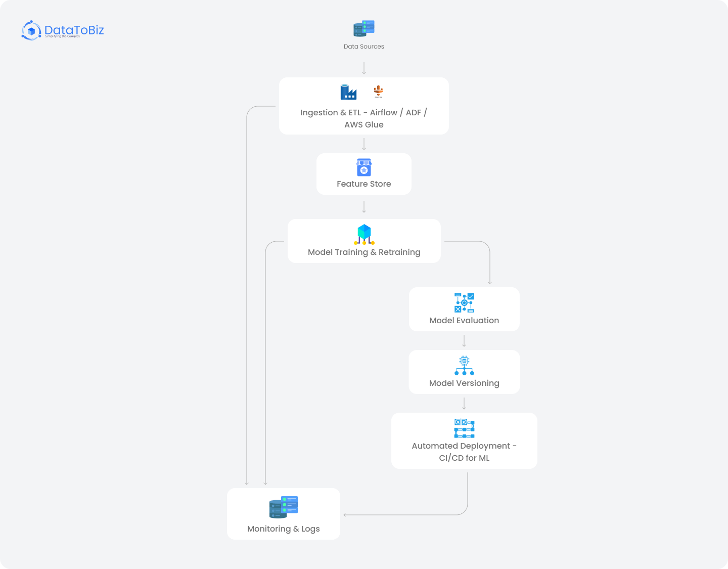This screenshot has width=728, height=569.
Task: Click the Azure Data Factory icon
Action: (348, 92)
